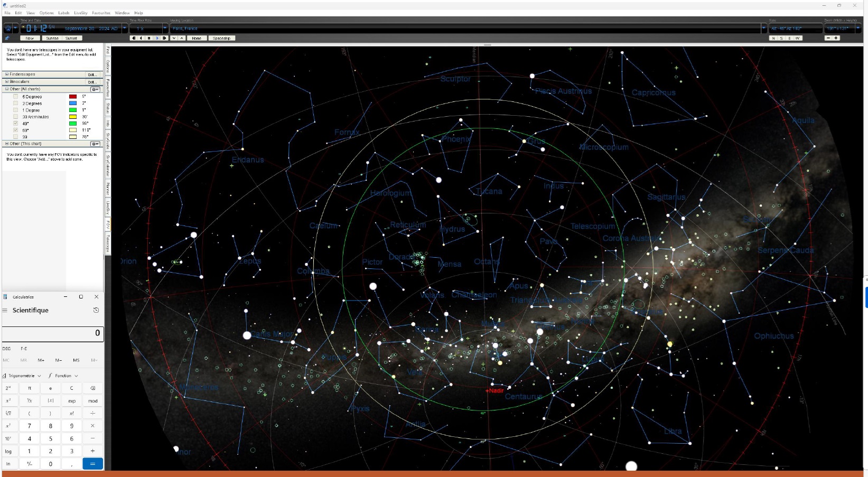Step time backward one step

[134, 38]
